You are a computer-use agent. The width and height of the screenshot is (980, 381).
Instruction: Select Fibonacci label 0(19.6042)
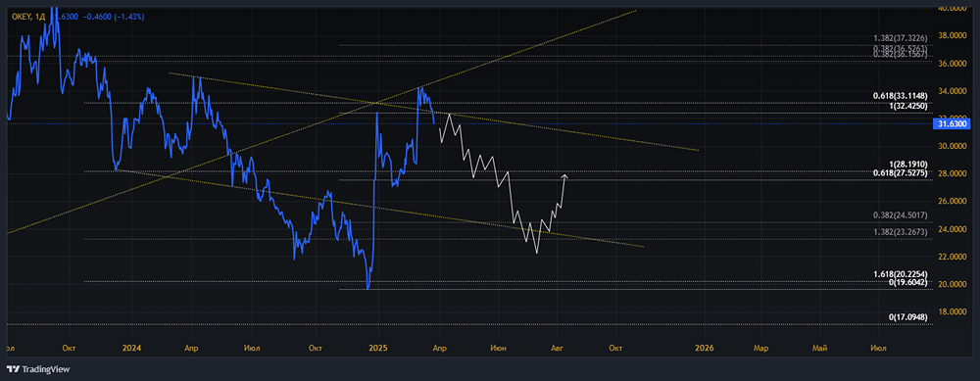tap(907, 283)
